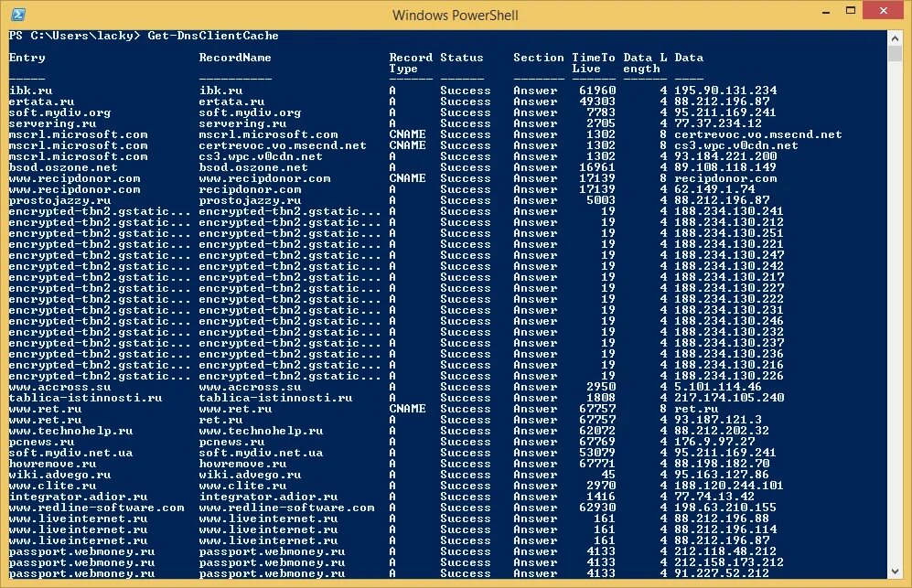The image size is (912, 588).
Task: Select IP address 198.63.210.155
Action: coord(725,508)
